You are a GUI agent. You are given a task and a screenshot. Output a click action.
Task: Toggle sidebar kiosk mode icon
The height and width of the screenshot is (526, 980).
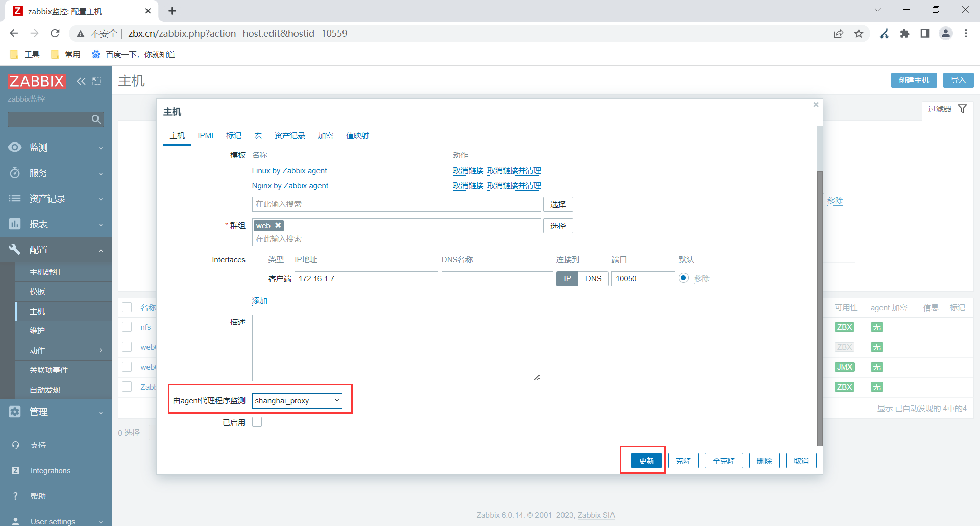pos(96,81)
